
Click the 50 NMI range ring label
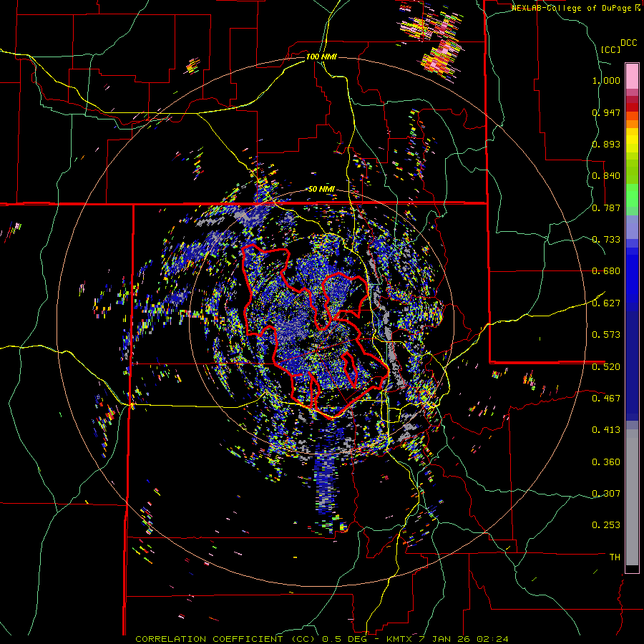click(321, 189)
